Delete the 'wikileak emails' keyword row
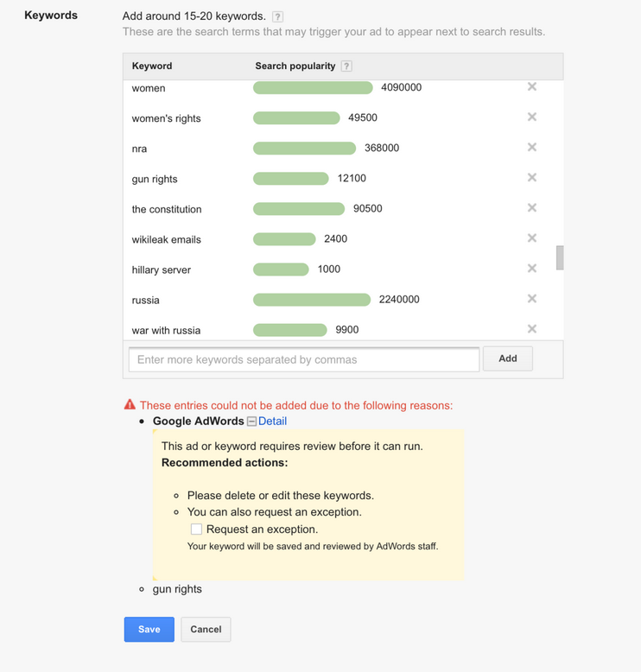 click(x=532, y=238)
